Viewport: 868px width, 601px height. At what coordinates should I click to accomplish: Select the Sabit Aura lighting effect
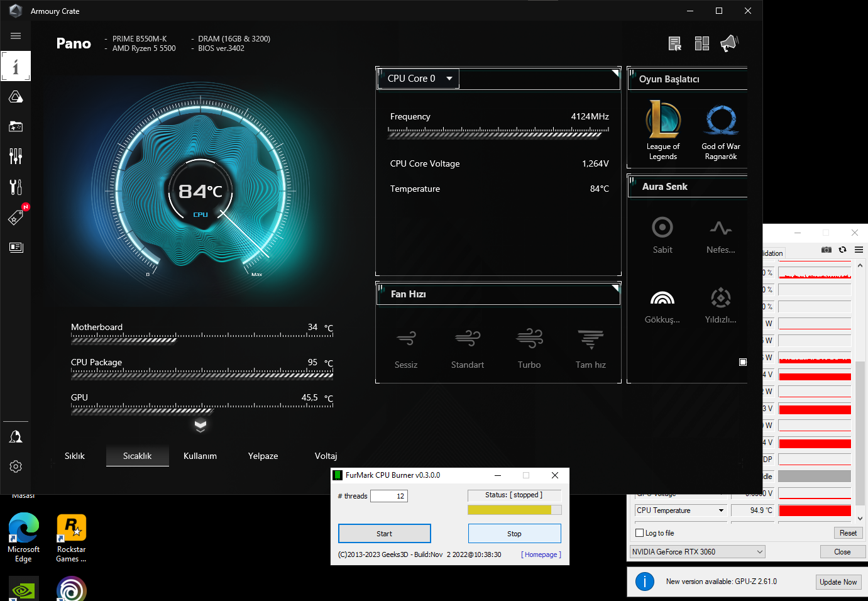662,235
